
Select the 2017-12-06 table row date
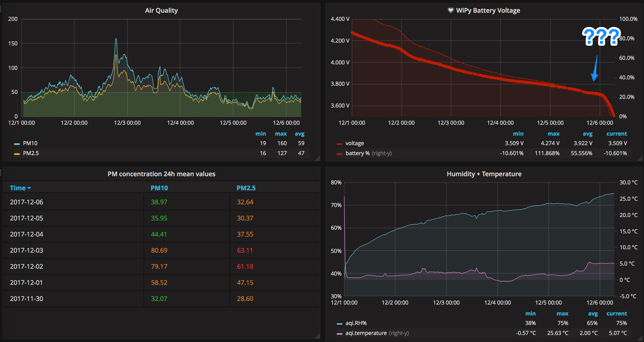(x=27, y=202)
